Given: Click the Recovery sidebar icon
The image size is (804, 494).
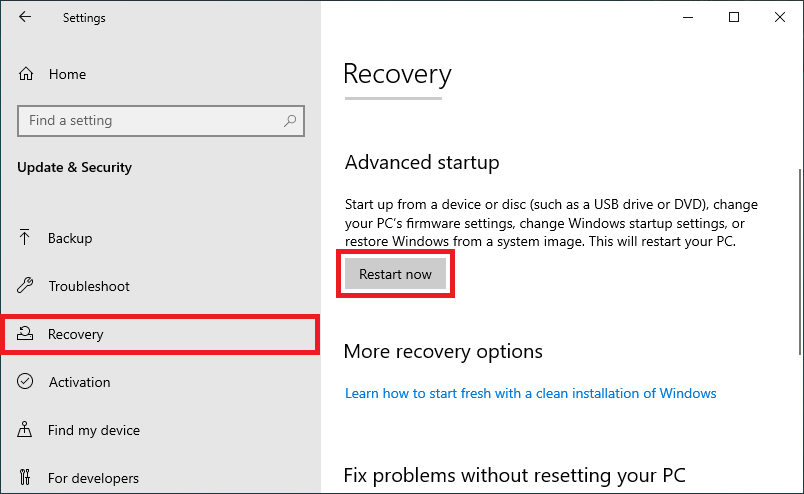Looking at the screenshot, I should (x=27, y=334).
